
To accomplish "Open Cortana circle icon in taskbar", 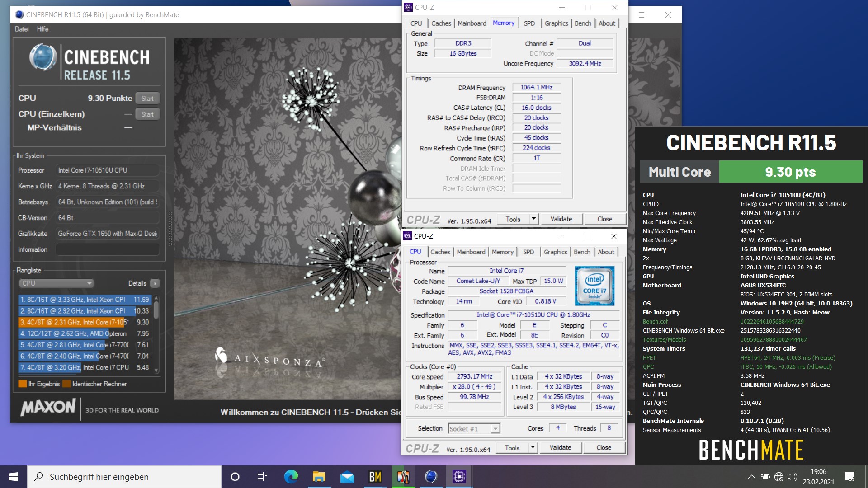I will pos(235,477).
